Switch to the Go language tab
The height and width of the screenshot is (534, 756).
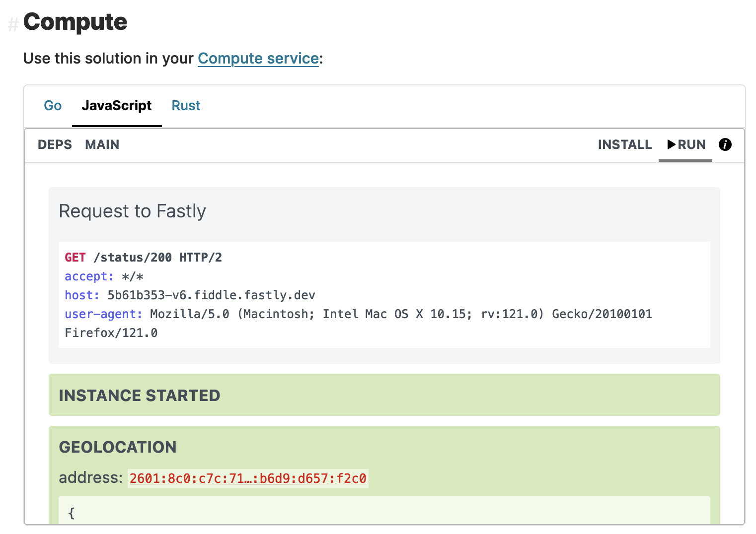(53, 105)
